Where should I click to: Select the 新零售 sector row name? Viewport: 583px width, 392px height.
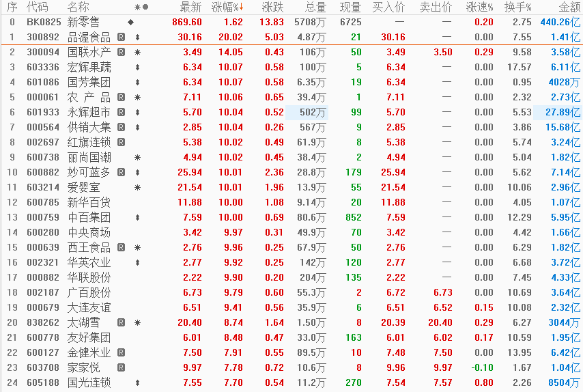click(84, 23)
